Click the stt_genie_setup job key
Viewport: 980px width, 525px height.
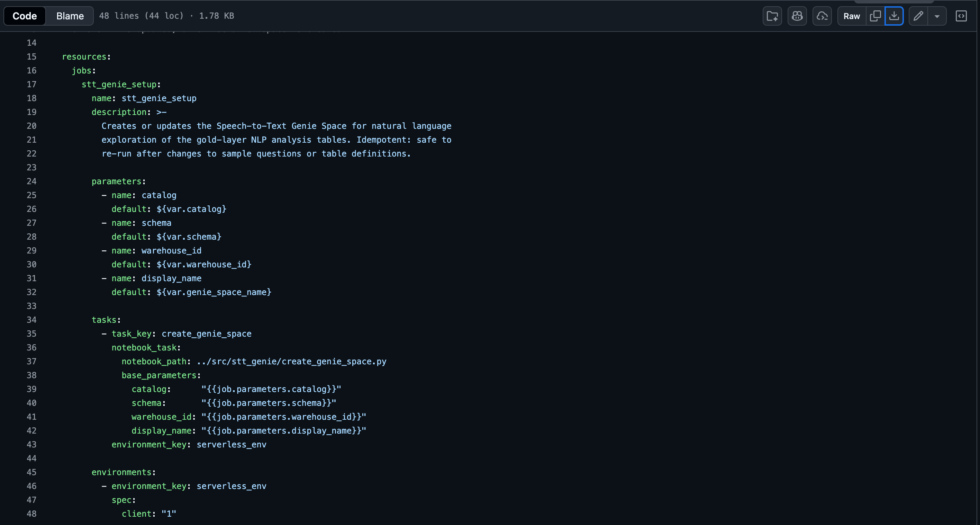click(119, 84)
